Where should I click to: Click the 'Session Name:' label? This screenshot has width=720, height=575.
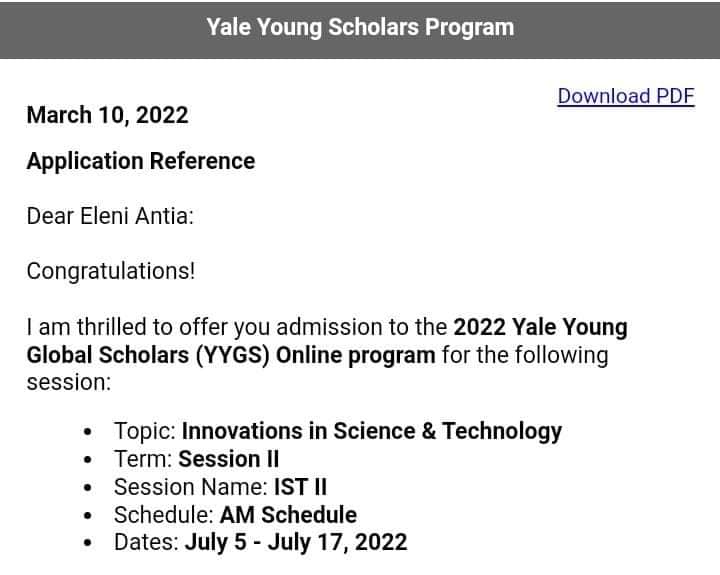190,487
